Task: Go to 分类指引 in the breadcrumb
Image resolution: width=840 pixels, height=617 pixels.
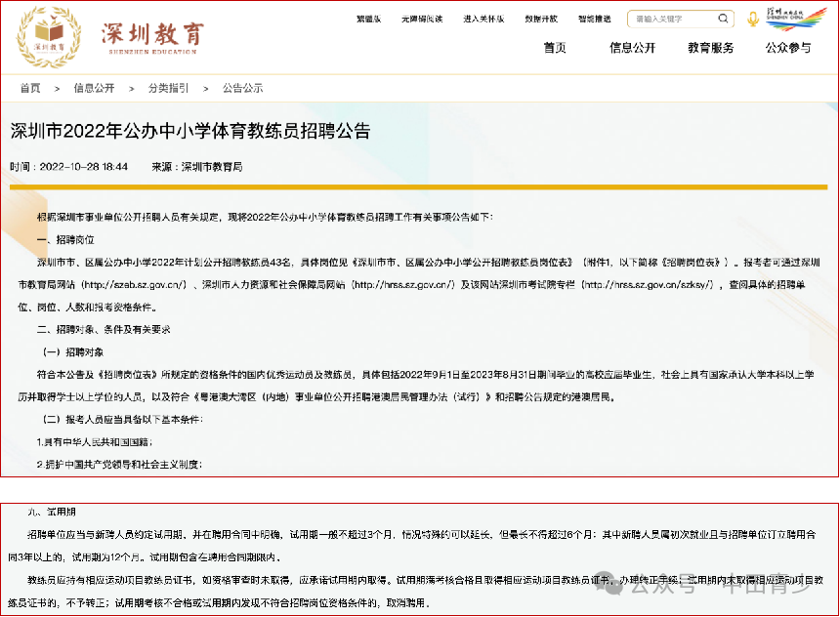Action: coord(168,88)
